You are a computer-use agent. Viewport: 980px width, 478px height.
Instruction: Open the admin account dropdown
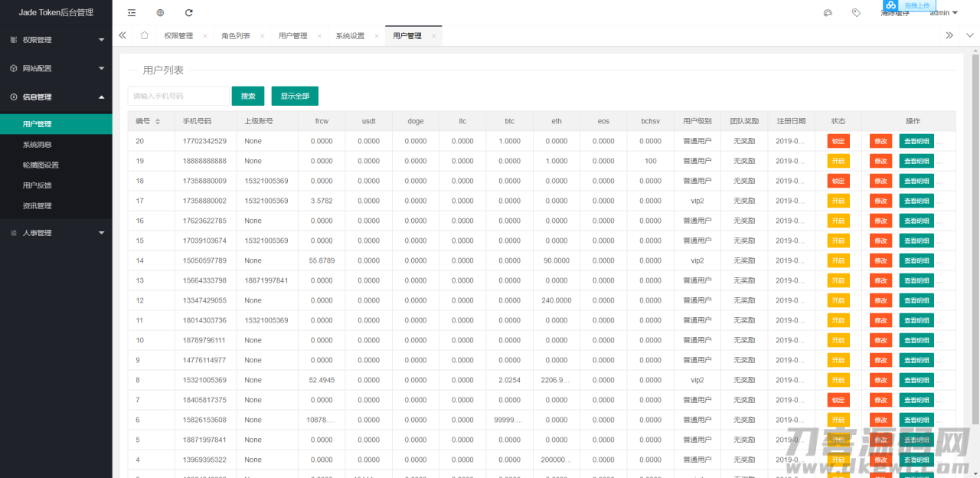click(943, 12)
